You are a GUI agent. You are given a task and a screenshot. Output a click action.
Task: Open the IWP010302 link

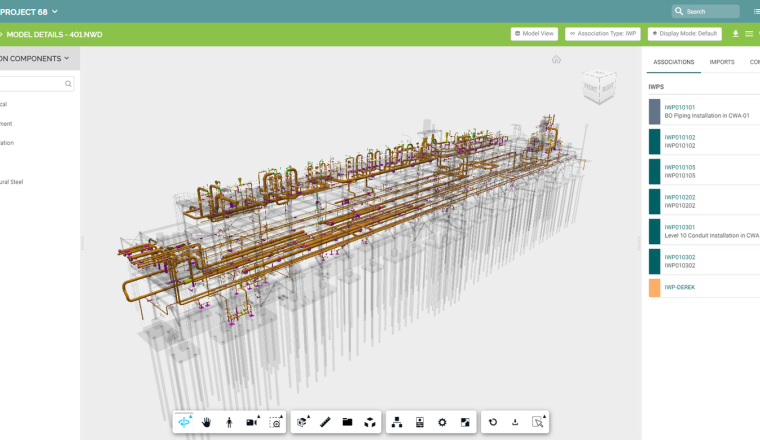(680, 257)
